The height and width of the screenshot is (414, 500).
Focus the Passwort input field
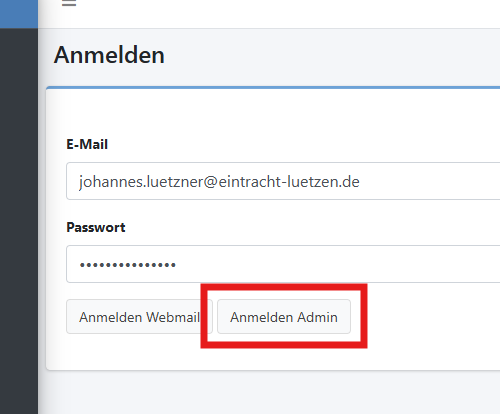point(283,264)
